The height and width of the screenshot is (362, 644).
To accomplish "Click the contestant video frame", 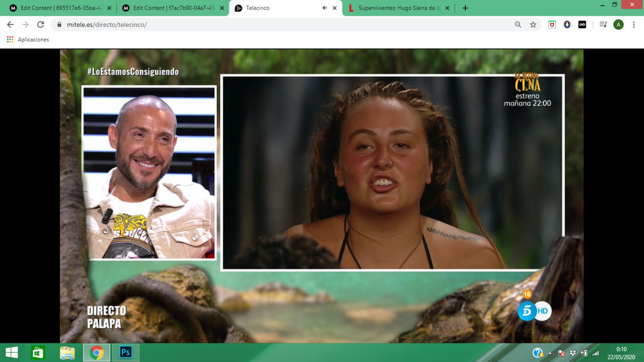I will coord(392,172).
